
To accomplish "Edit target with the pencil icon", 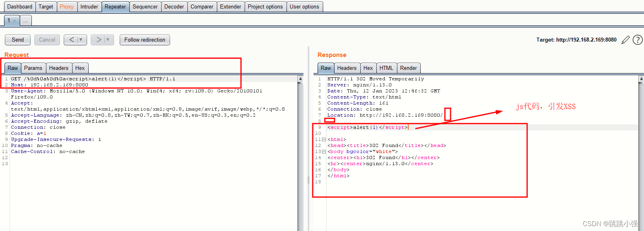I will [x=625, y=40].
